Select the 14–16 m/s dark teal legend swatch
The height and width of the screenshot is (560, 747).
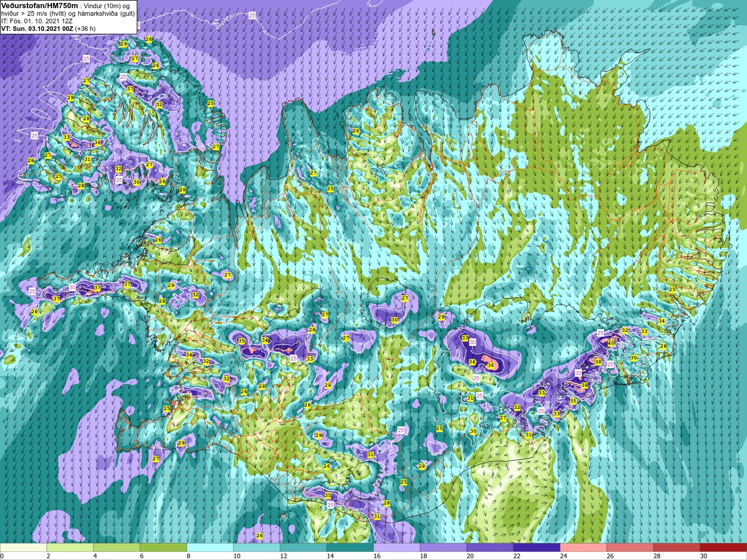pyautogui.click(x=350, y=548)
